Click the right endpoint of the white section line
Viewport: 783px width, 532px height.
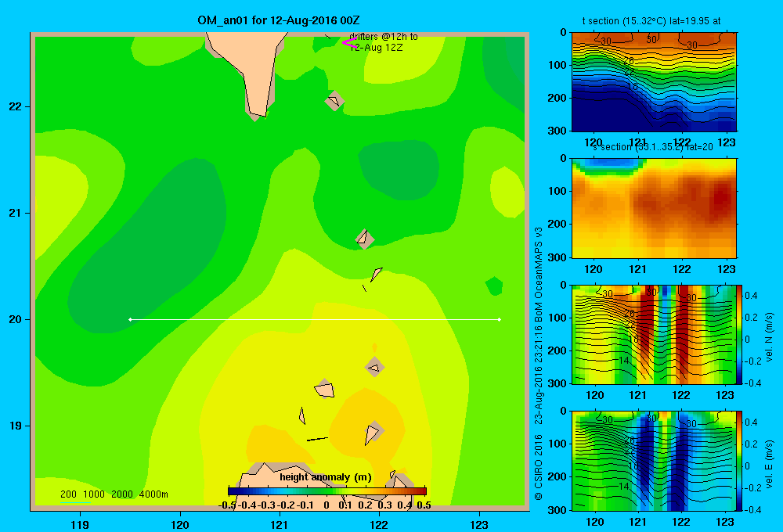tap(500, 319)
